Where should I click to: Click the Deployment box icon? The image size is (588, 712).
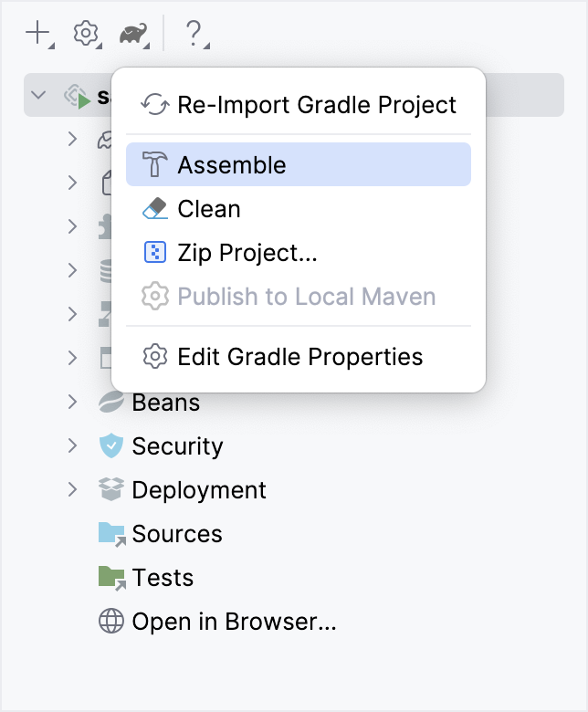(110, 490)
